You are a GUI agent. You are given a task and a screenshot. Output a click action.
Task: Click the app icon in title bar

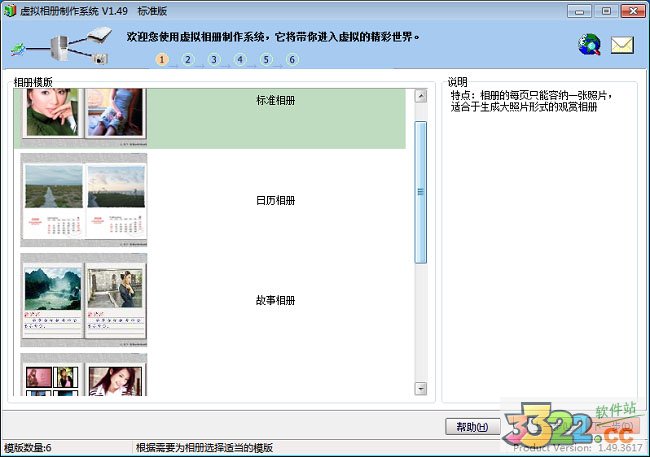pos(10,10)
